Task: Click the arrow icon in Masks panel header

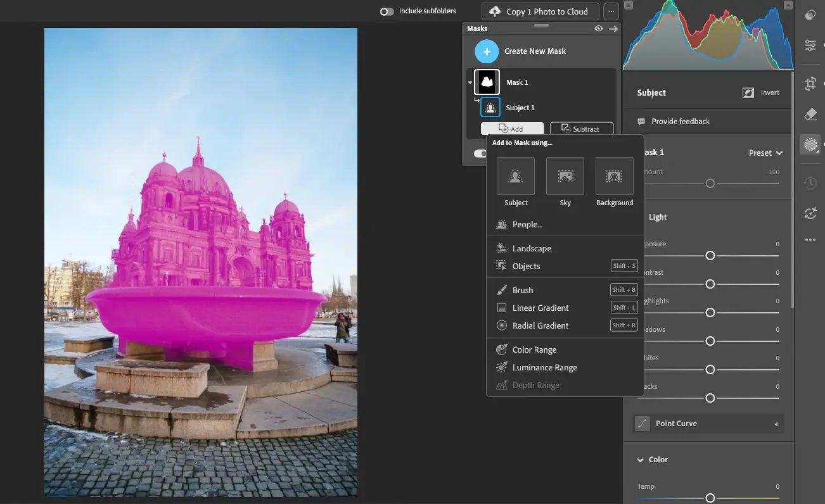Action: [613, 28]
